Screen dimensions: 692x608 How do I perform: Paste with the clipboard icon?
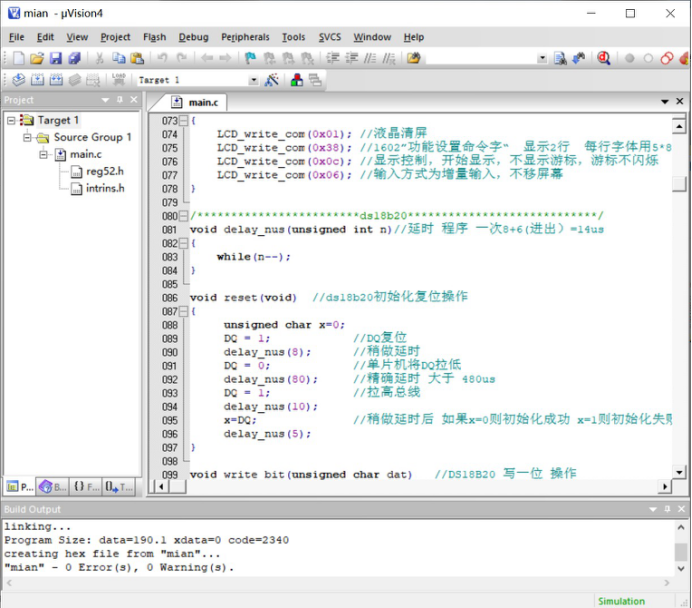coord(137,58)
